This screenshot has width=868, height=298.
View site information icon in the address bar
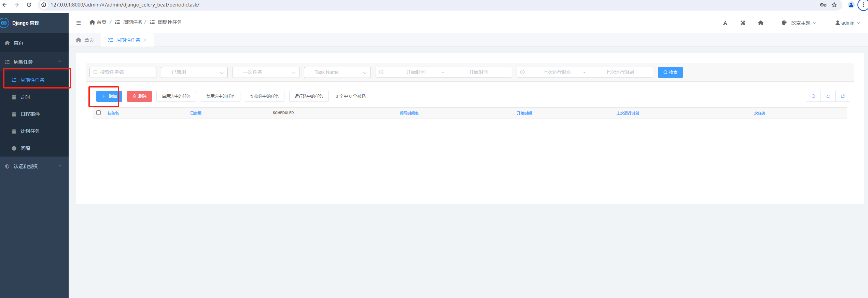[x=44, y=5]
